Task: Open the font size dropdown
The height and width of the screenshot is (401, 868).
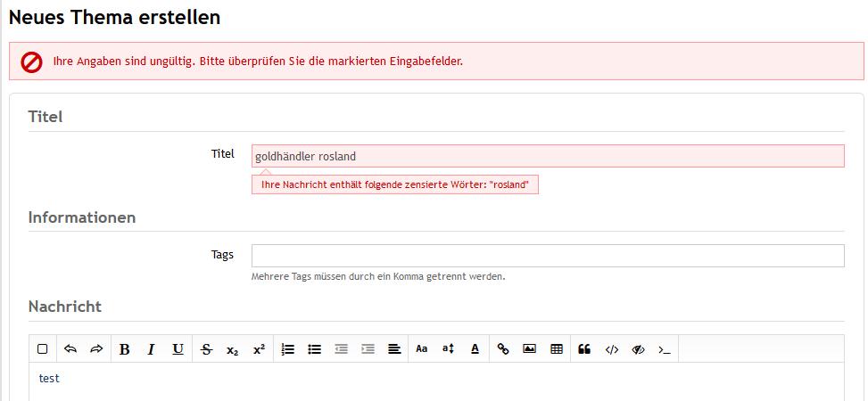Action: pos(448,349)
